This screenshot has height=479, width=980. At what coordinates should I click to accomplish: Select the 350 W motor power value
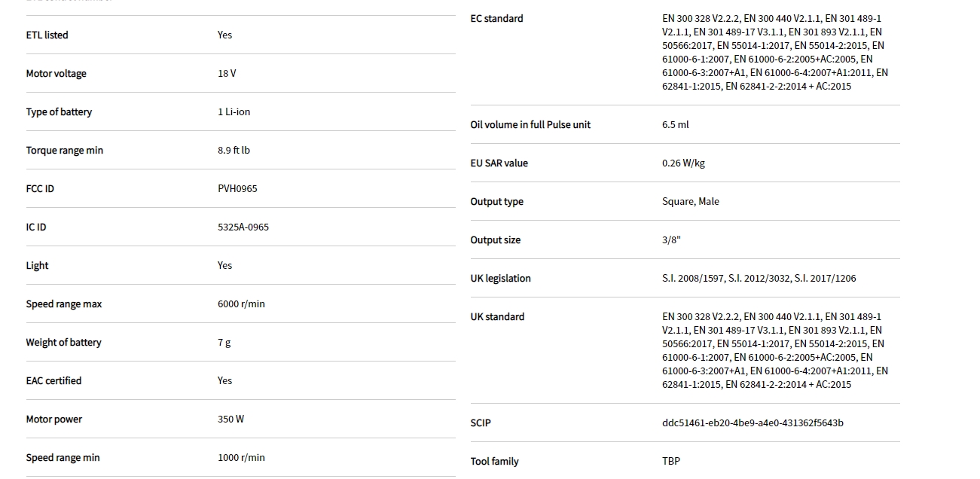point(230,420)
